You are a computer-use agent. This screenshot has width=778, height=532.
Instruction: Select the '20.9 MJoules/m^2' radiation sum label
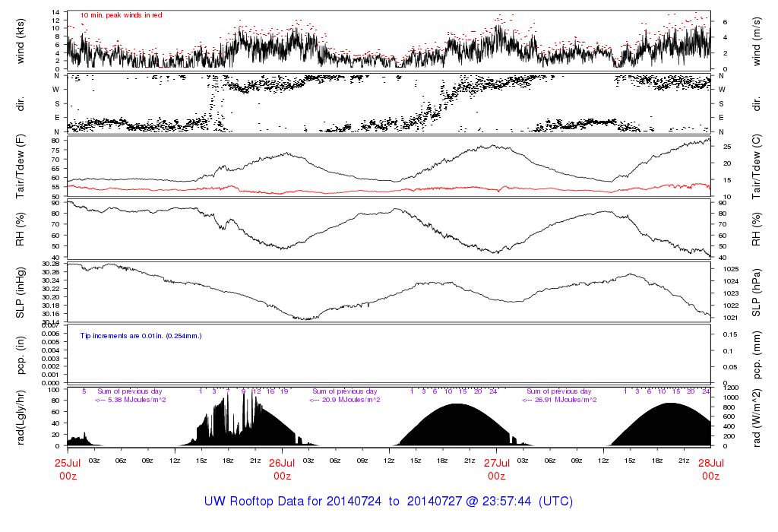click(346, 399)
